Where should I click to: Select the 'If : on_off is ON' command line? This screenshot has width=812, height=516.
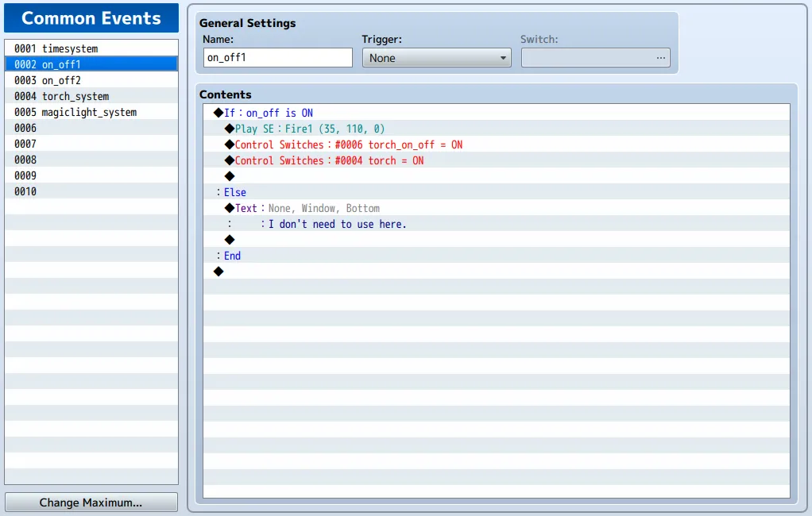coord(496,113)
